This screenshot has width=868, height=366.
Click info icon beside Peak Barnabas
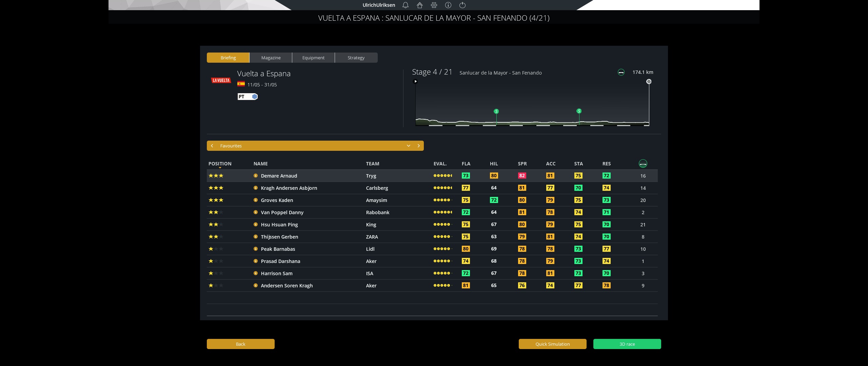tap(256, 249)
